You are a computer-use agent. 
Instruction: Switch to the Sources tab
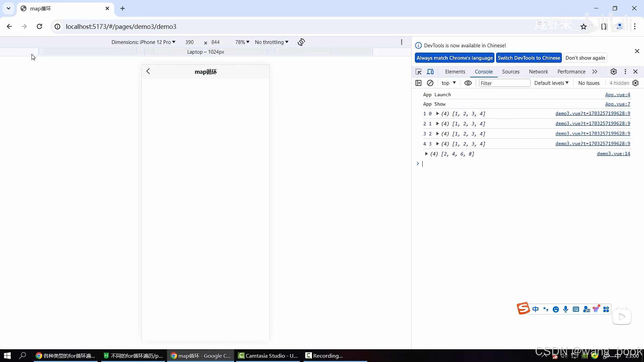pyautogui.click(x=511, y=71)
